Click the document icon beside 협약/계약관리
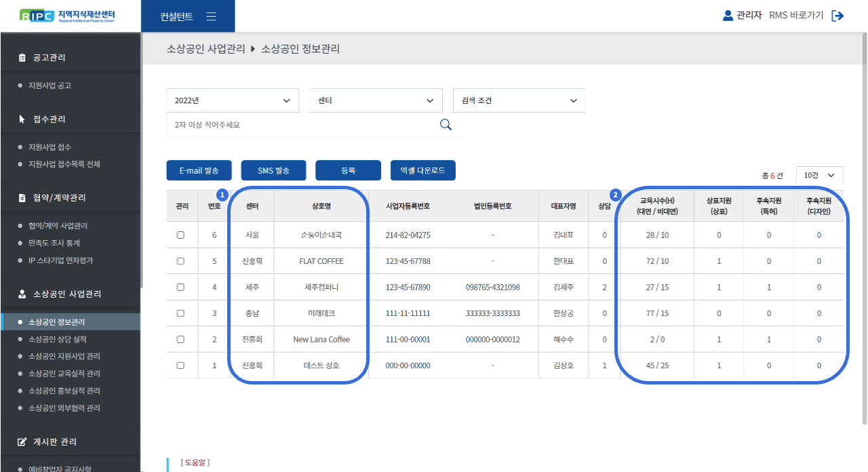Viewport: 868px width, 472px height. pyautogui.click(x=22, y=198)
